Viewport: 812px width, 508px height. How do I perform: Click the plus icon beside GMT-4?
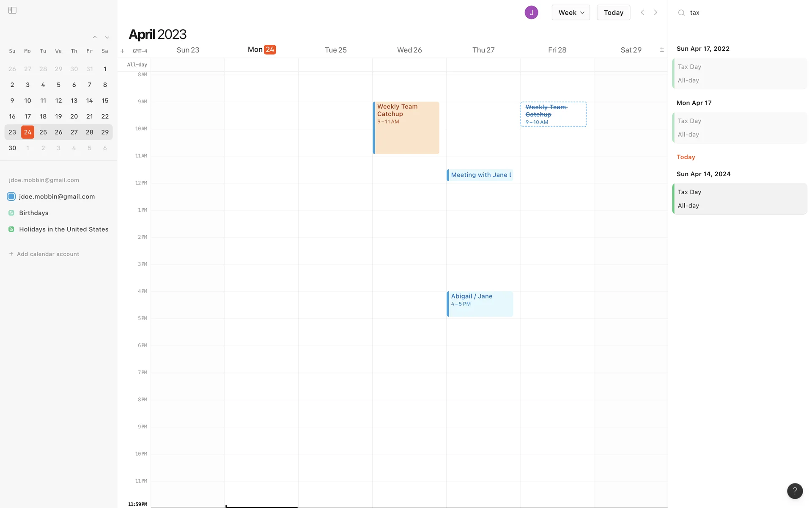click(x=122, y=51)
